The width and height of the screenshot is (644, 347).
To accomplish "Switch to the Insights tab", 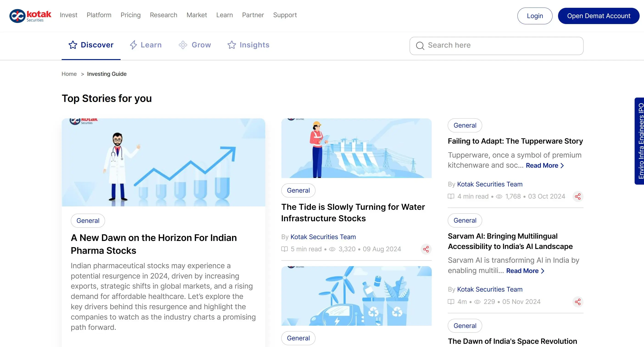I will [249, 45].
